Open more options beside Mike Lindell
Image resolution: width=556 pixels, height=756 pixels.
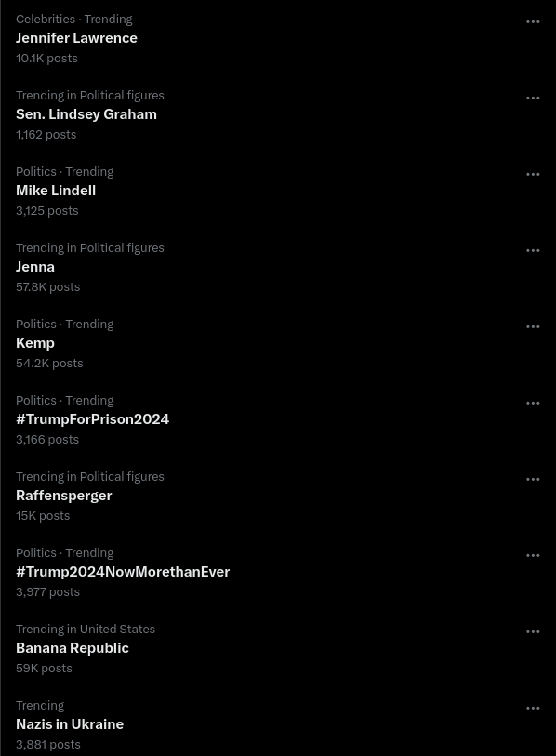(533, 174)
